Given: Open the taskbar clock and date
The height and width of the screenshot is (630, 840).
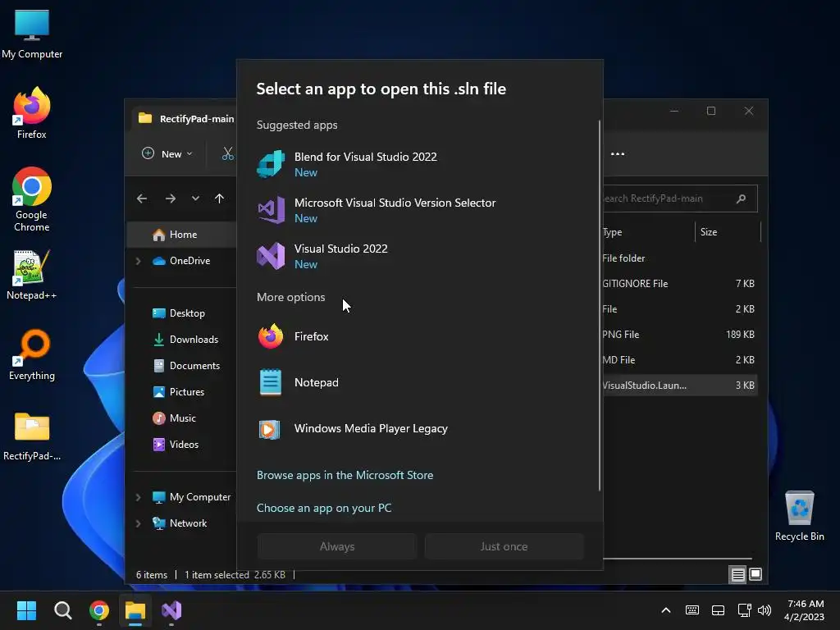Looking at the screenshot, I should click(x=805, y=610).
